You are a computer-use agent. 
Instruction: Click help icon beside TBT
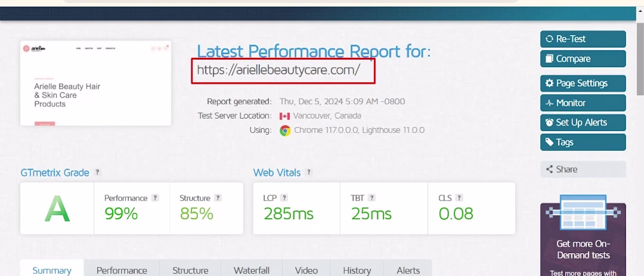371,198
